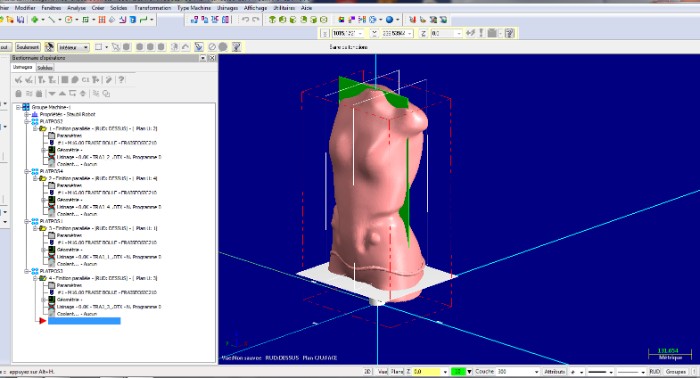
Task: Click the create rectangle tool icon
Action: [x=85, y=20]
